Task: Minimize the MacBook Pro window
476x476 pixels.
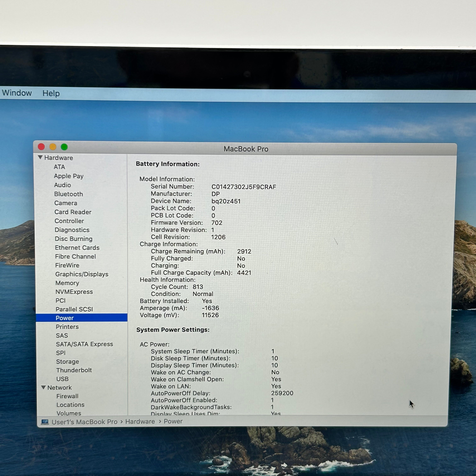Action: pos(53,147)
